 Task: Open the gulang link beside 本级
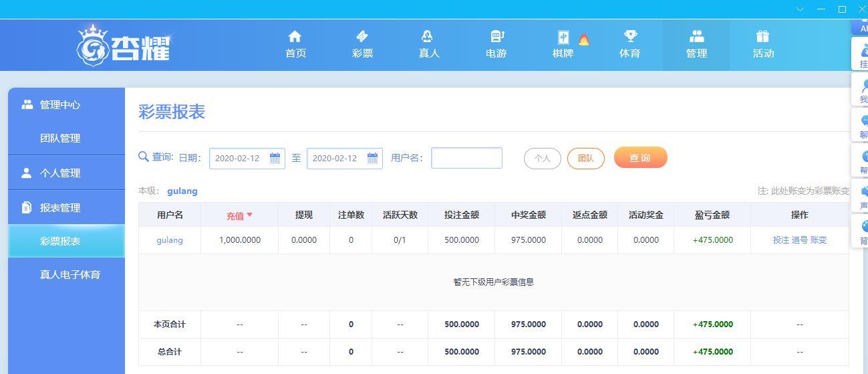coord(182,191)
